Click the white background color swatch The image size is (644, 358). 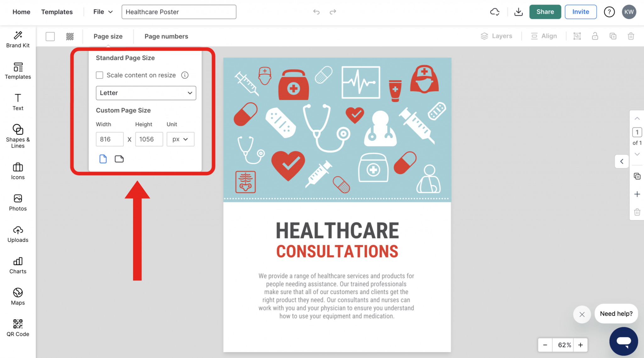pos(50,36)
